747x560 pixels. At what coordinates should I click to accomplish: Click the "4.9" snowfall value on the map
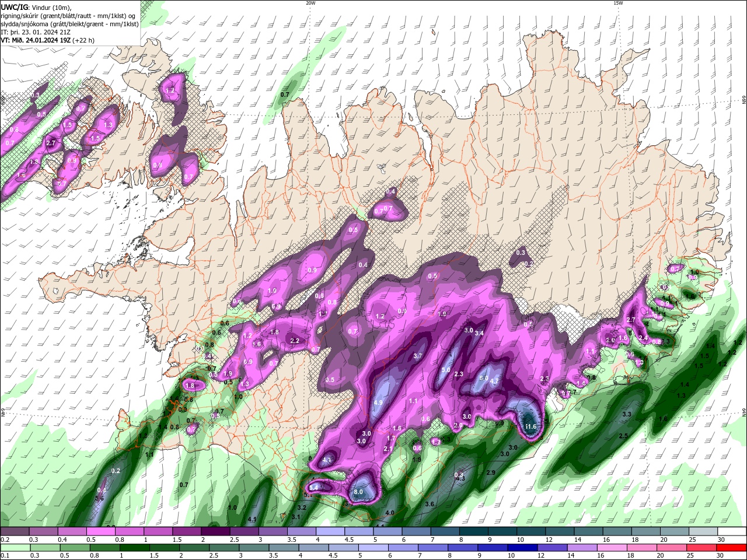[x=378, y=402]
